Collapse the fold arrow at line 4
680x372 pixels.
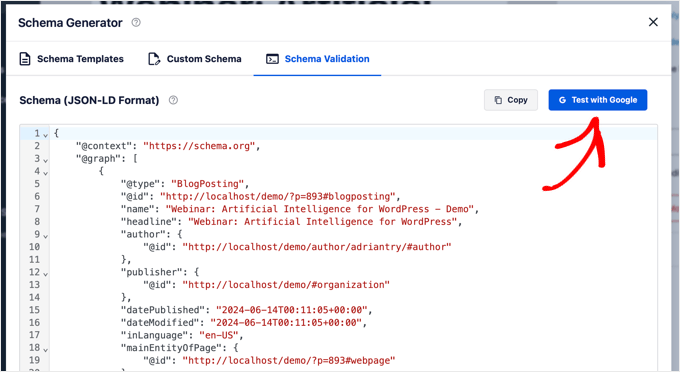[x=46, y=173]
